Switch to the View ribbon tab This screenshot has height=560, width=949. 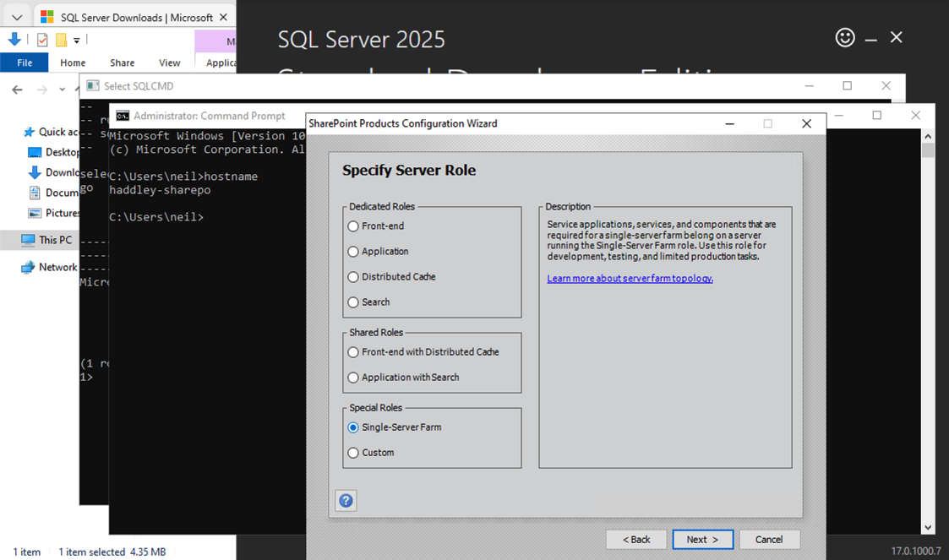[x=170, y=63]
